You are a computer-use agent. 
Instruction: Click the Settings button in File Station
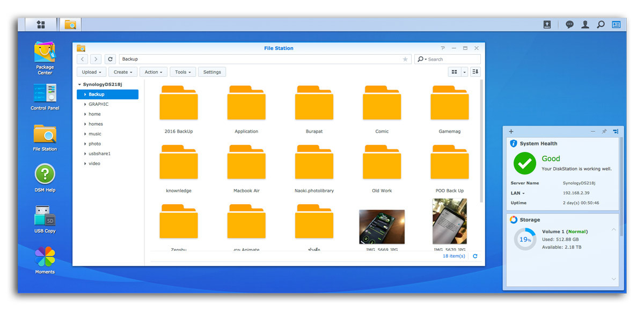(212, 72)
